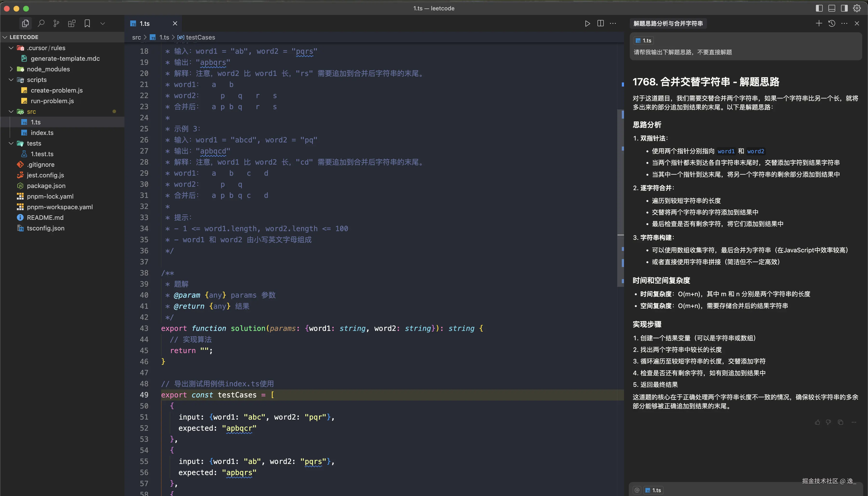Switch to the 1.ts editor tab
This screenshot has height=496, width=868.
click(x=145, y=24)
